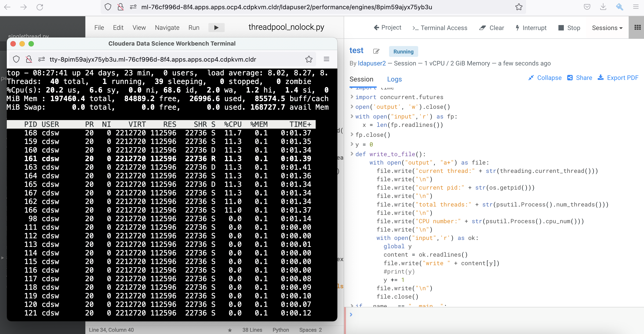Click the Run play triangle button
The width and height of the screenshot is (644, 334).
click(216, 28)
